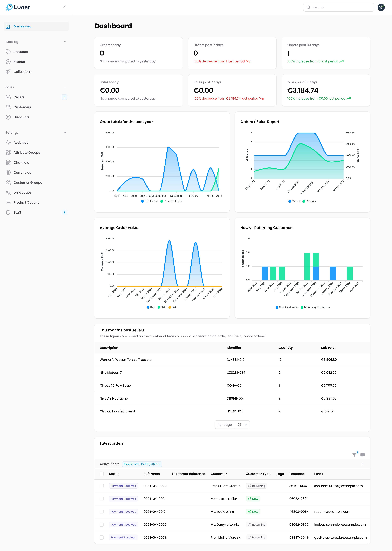The image size is (392, 551).
Task: Tick the select-all orders checkbox
Action: [x=102, y=474]
